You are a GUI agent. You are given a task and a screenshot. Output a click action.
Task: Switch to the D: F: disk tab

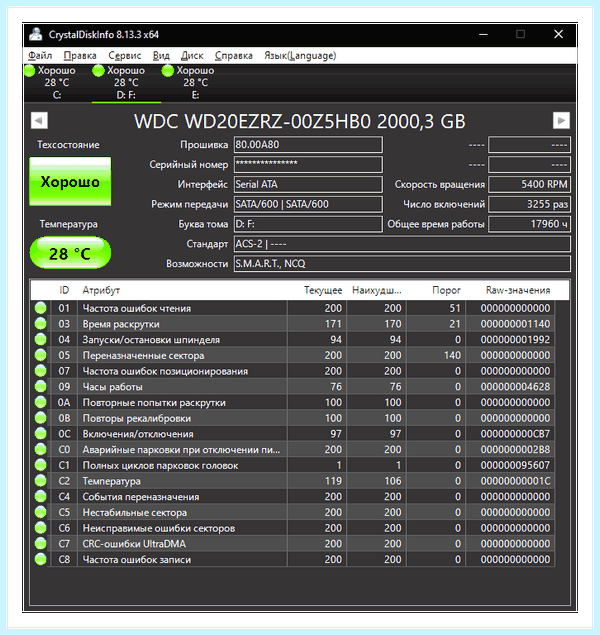tap(126, 83)
